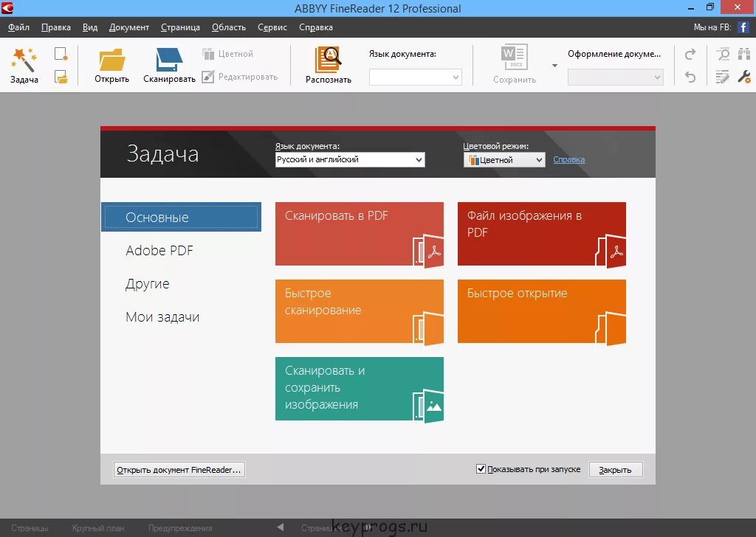This screenshot has height=537, width=756.
Task: Click the Предупреждения status bar tab
Action: (180, 528)
